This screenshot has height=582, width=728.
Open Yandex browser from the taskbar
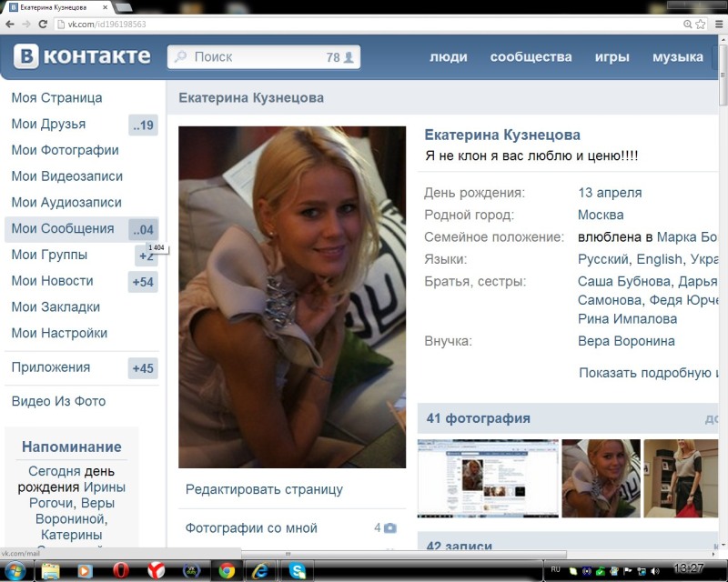point(156,570)
